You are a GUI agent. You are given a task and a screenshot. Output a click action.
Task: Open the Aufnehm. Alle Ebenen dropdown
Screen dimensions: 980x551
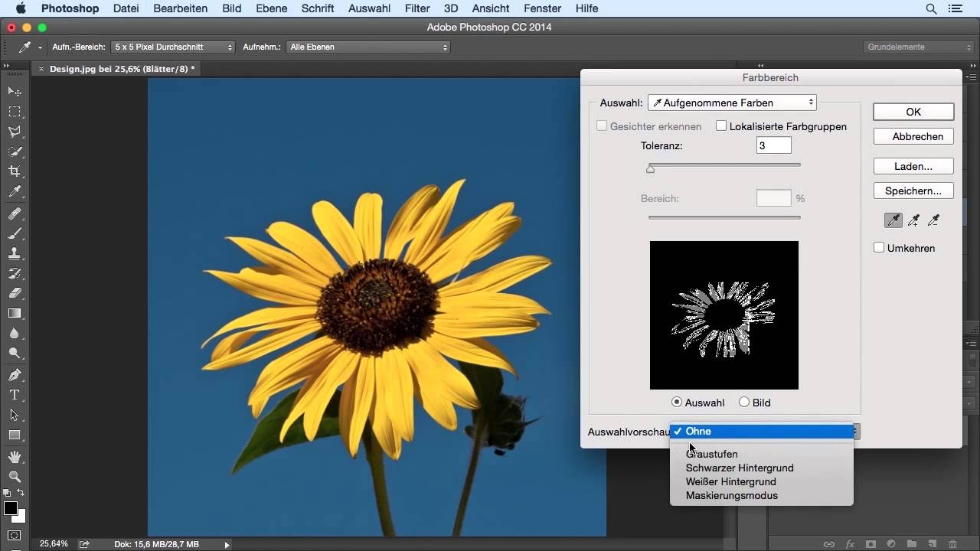pos(368,47)
